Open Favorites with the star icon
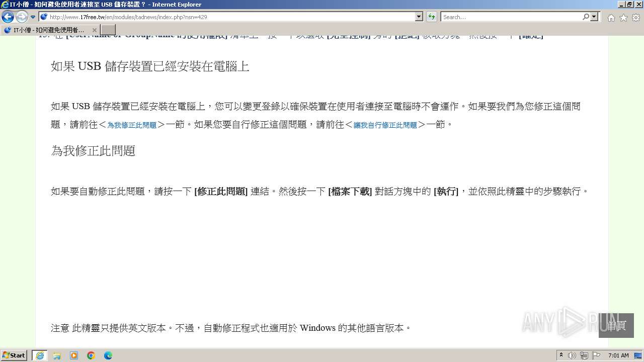 [623, 18]
